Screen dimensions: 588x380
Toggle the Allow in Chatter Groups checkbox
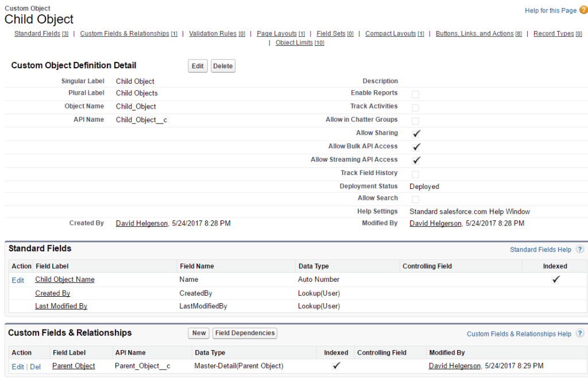415,121
